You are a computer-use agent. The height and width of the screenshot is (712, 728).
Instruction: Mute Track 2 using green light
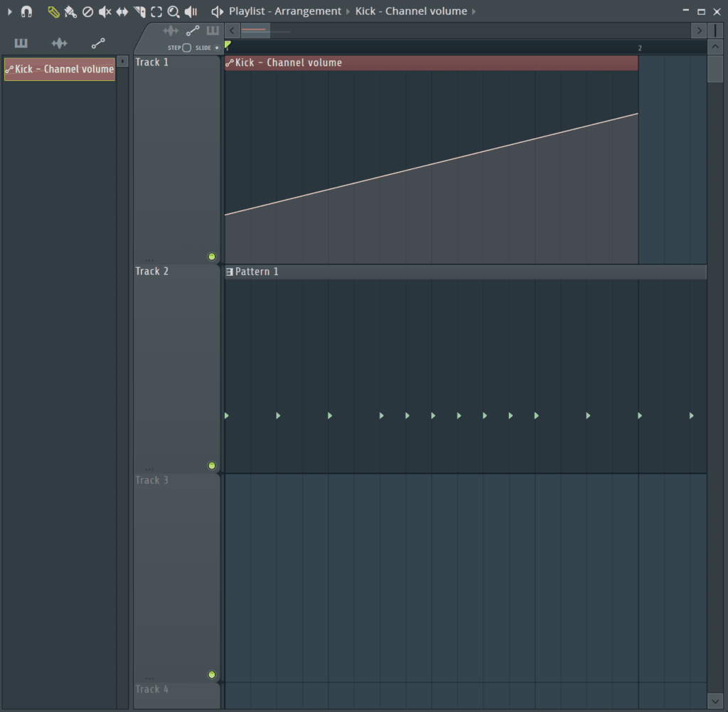click(x=211, y=465)
